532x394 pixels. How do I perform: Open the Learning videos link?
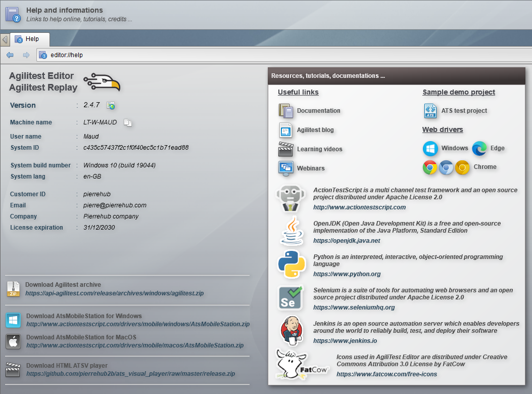click(320, 149)
